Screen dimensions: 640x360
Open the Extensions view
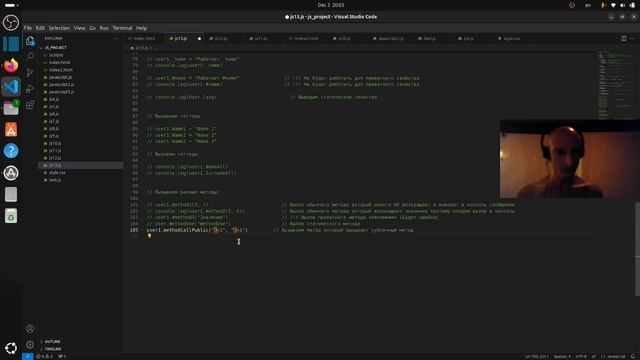(x=30, y=105)
